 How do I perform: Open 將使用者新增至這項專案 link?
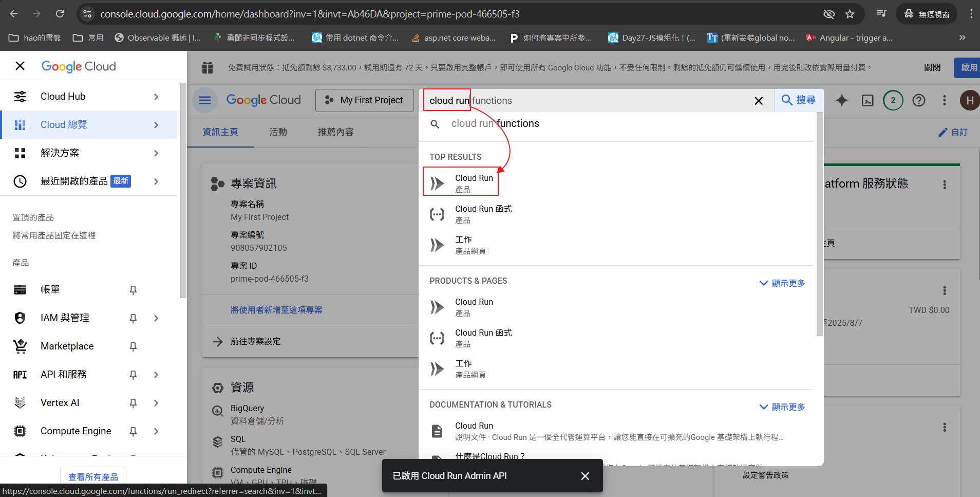click(276, 310)
